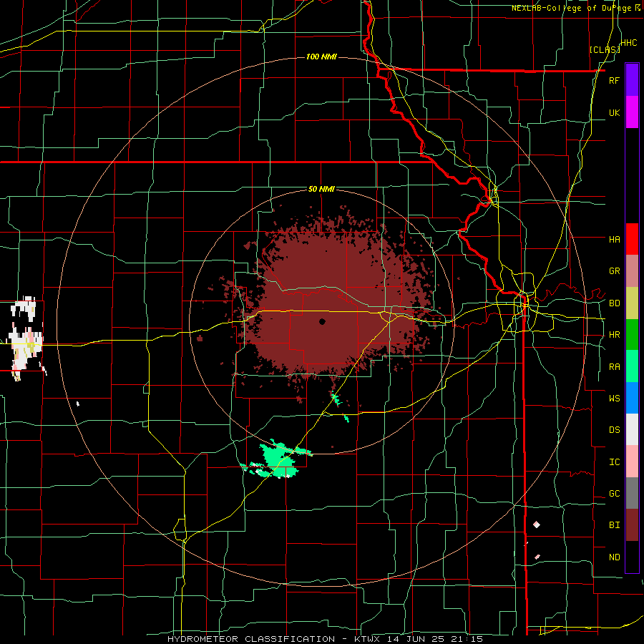Pick the brown BI biological swatch
The image size is (644, 644).
[632, 525]
